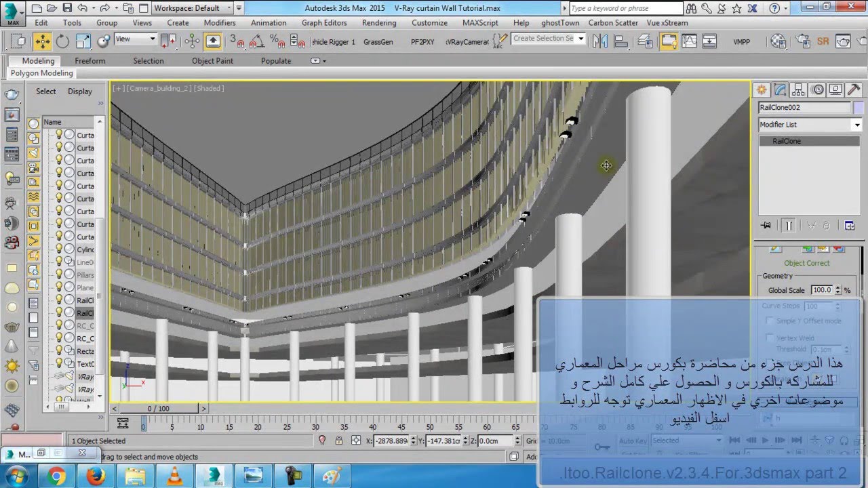The width and height of the screenshot is (868, 488).
Task: Toggle visibility bulb of Pillars object
Action: pyautogui.click(x=59, y=274)
